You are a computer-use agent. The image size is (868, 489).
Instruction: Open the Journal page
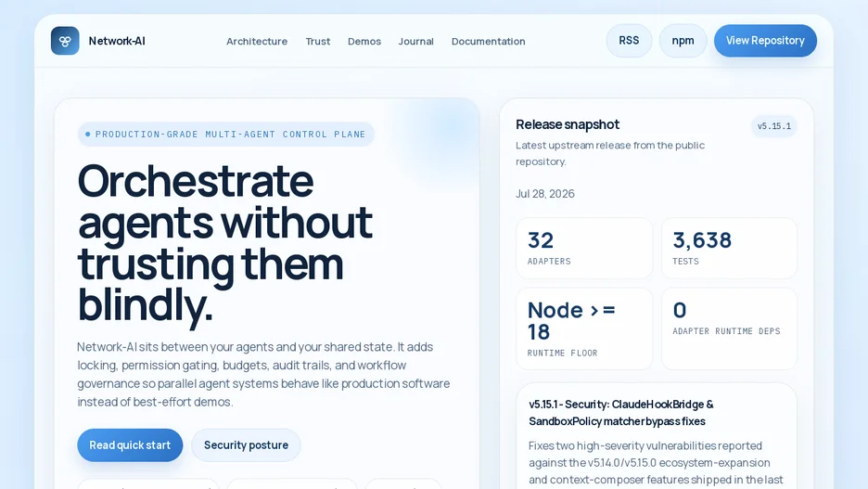click(415, 42)
